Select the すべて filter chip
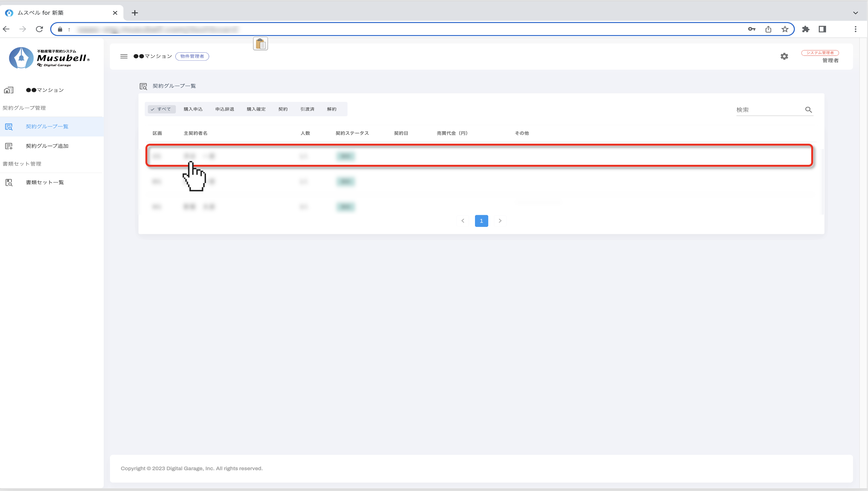This screenshot has height=491, width=868. 161,109
